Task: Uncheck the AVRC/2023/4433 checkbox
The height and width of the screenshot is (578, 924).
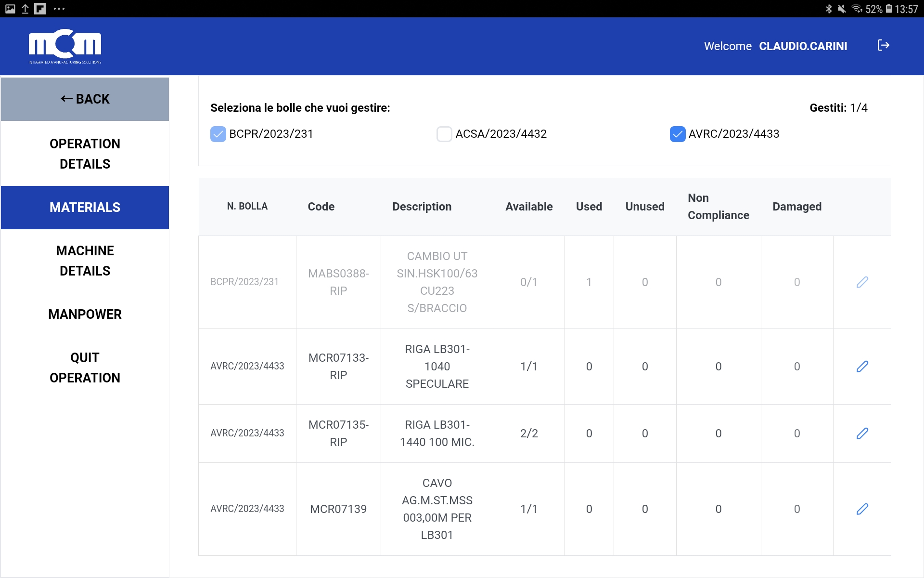Action: [x=677, y=134]
